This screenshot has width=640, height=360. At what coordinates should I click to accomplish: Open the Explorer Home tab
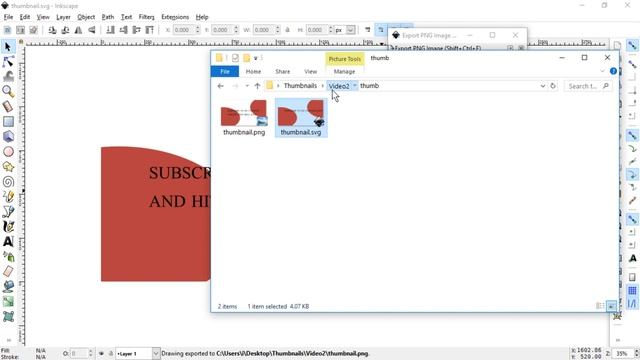(x=253, y=71)
